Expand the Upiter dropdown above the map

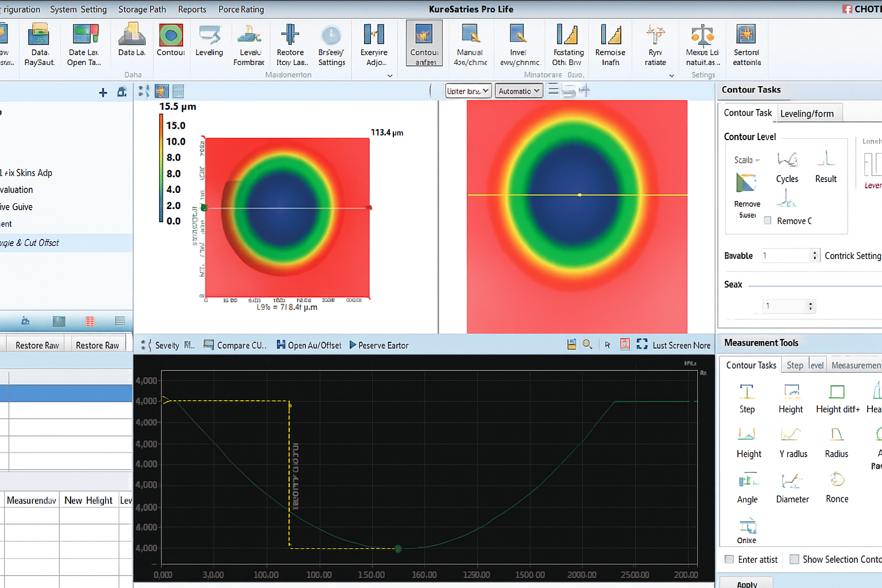tap(469, 91)
